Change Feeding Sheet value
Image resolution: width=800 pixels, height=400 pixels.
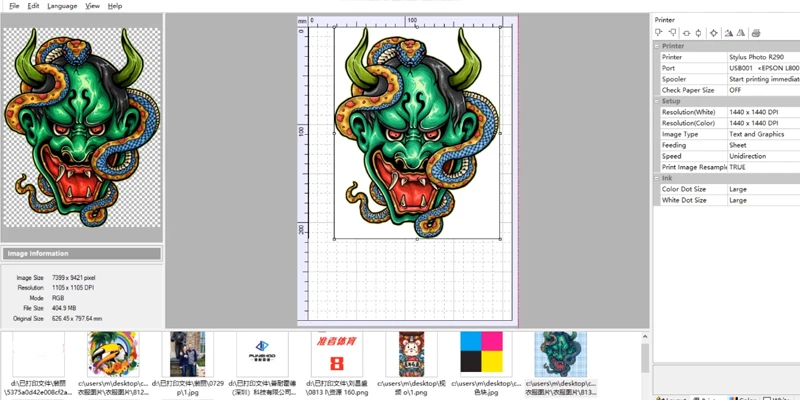click(x=764, y=145)
